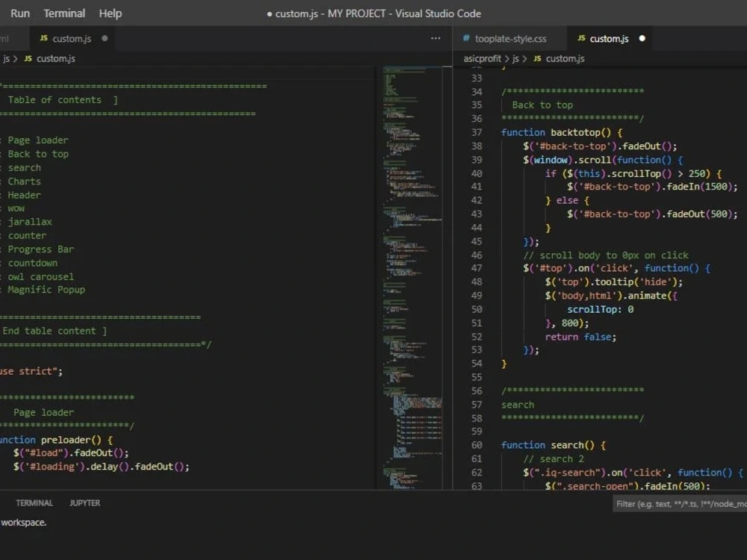Open the Run menu

(20, 13)
